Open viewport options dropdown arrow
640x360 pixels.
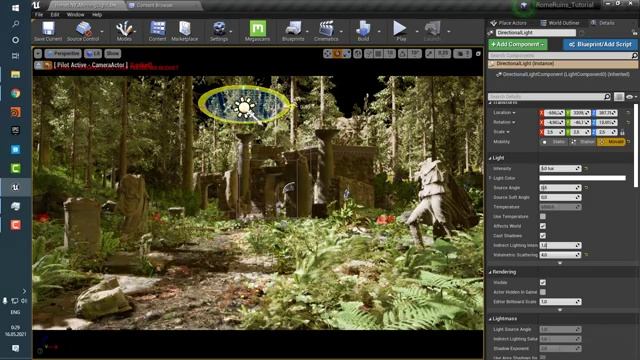[38, 53]
